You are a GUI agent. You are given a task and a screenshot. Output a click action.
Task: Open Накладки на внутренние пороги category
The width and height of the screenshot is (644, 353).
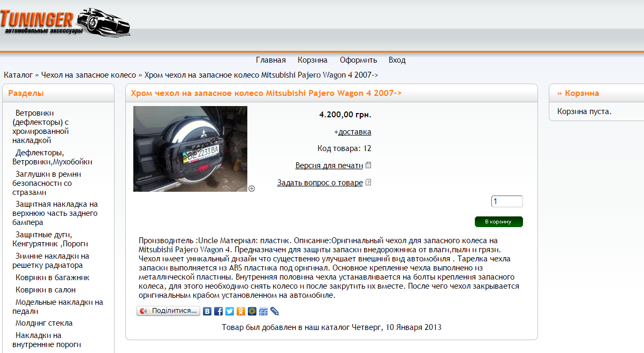pyautogui.click(x=47, y=340)
